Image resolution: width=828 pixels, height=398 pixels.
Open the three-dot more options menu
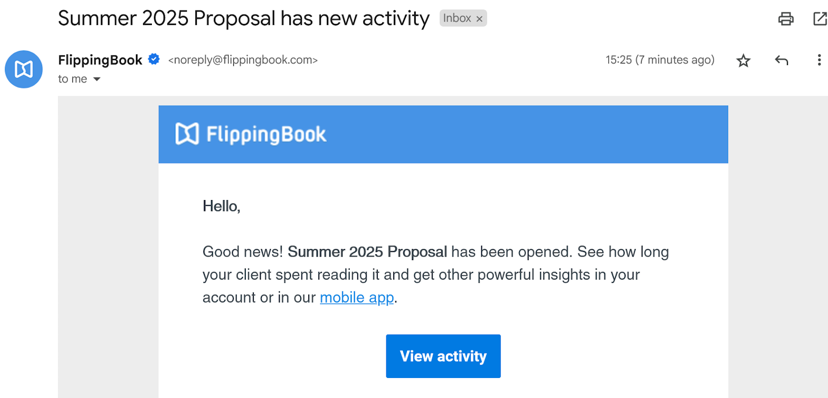pos(819,60)
